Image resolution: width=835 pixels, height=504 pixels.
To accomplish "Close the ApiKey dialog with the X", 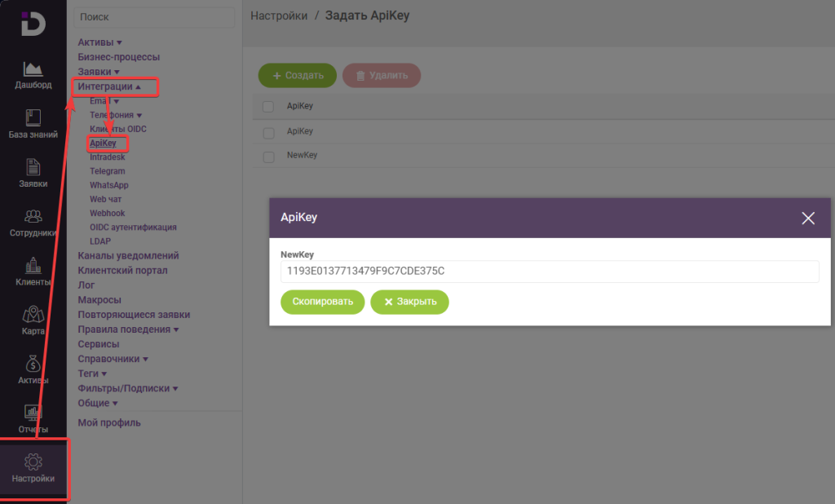I will [x=808, y=218].
